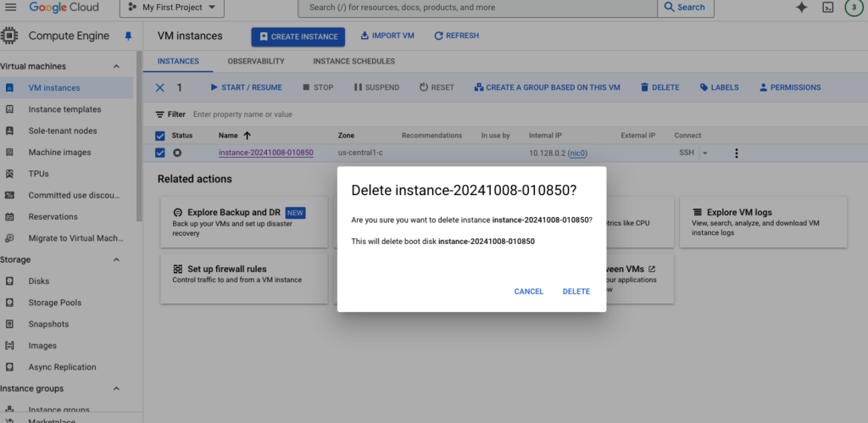The height and width of the screenshot is (423, 868).
Task: Click START / RESUME in the action bar
Action: coord(246,87)
